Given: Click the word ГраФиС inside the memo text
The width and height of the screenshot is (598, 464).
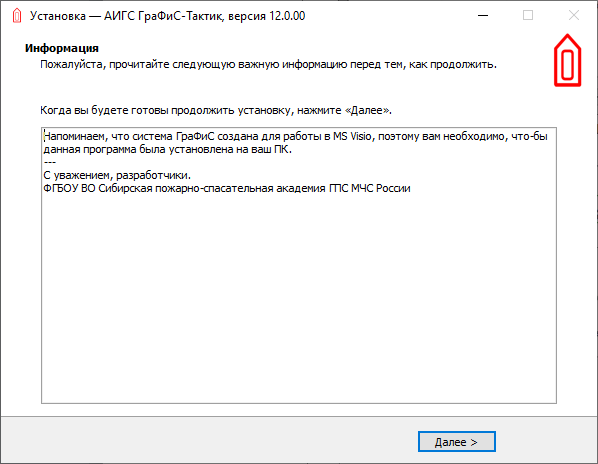Looking at the screenshot, I should 195,136.
